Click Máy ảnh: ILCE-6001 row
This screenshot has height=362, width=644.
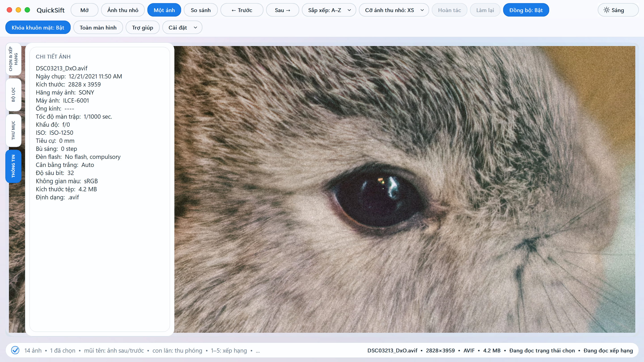(x=62, y=100)
